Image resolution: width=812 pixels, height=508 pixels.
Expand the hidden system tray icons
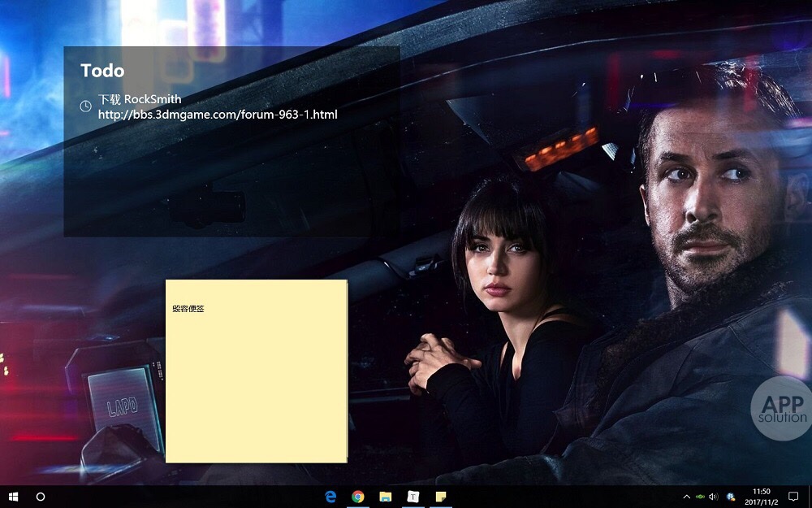click(x=687, y=496)
